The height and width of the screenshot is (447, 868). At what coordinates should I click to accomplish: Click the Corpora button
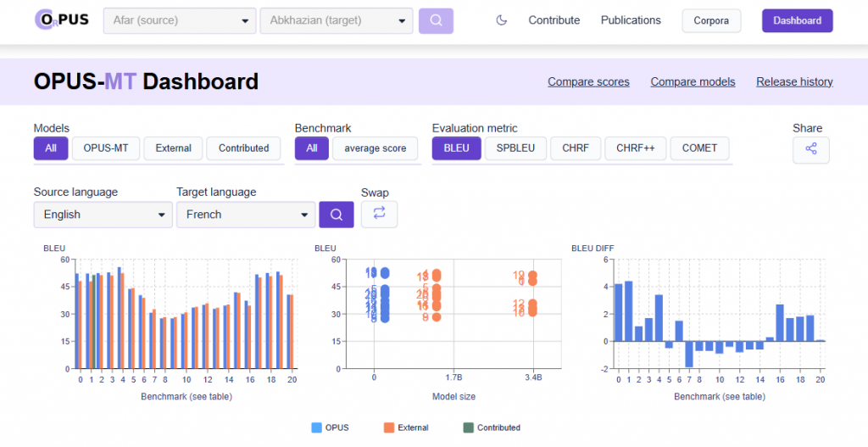point(711,20)
